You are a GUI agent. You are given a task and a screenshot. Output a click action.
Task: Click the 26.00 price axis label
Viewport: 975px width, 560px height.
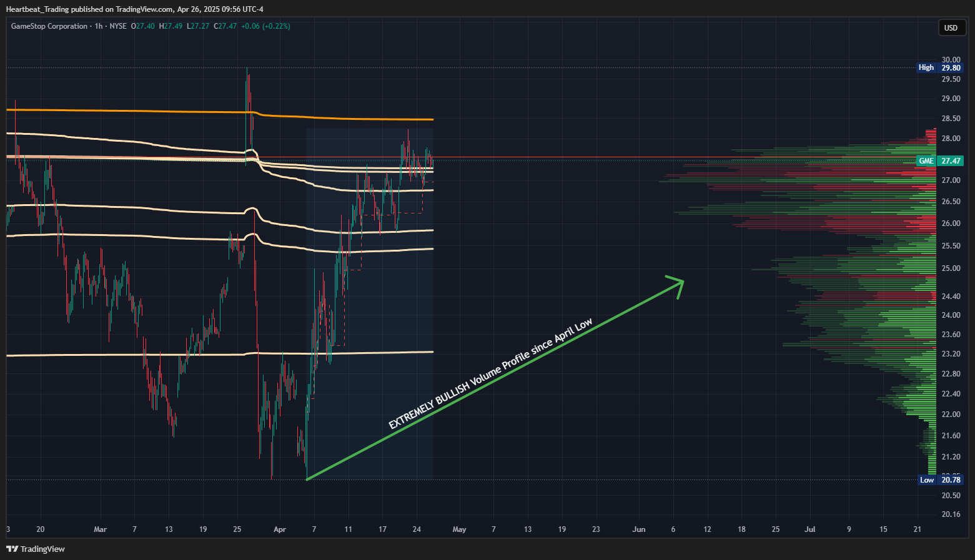(951, 224)
